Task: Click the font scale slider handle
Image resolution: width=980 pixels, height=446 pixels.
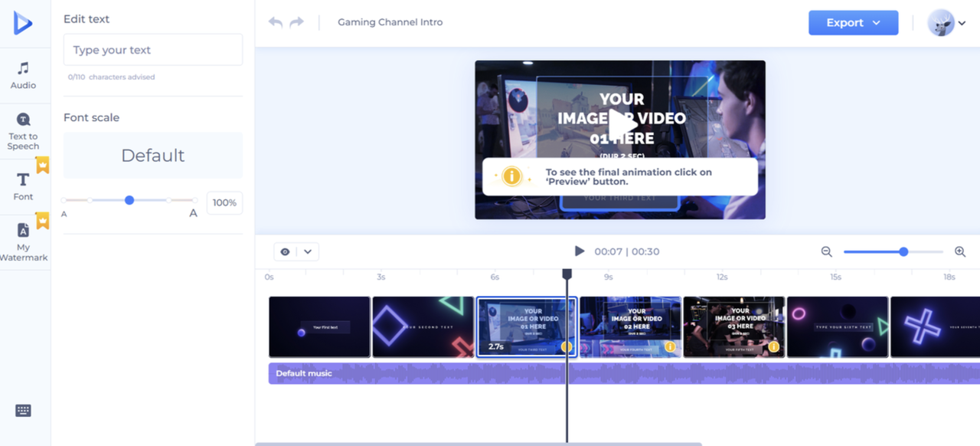Action: pos(129,200)
